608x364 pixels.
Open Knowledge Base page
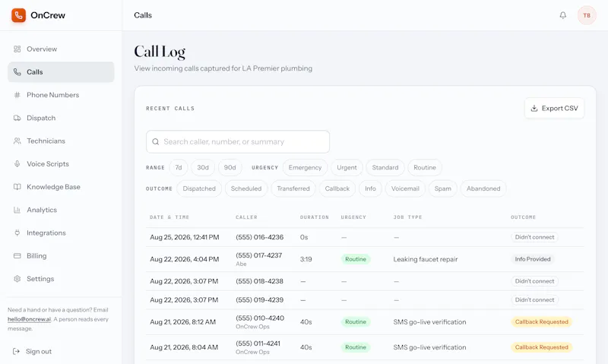61,187
